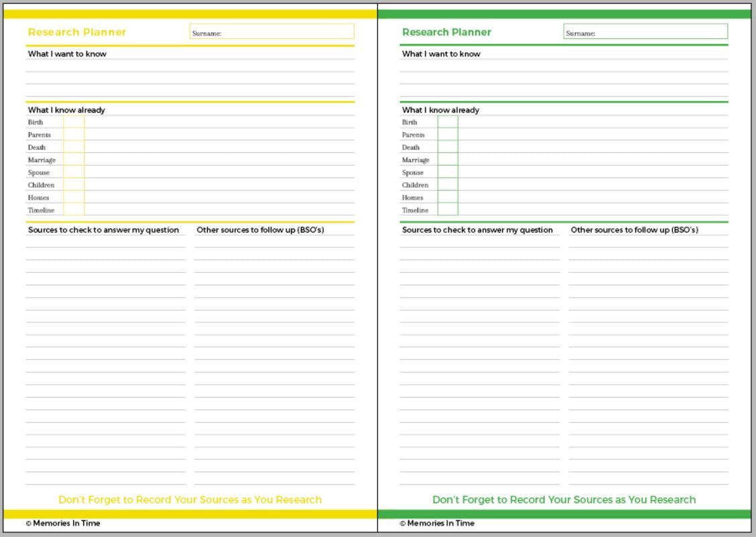Tick the Birth box on the yellow page
This screenshot has width=756, height=537.
74,122
